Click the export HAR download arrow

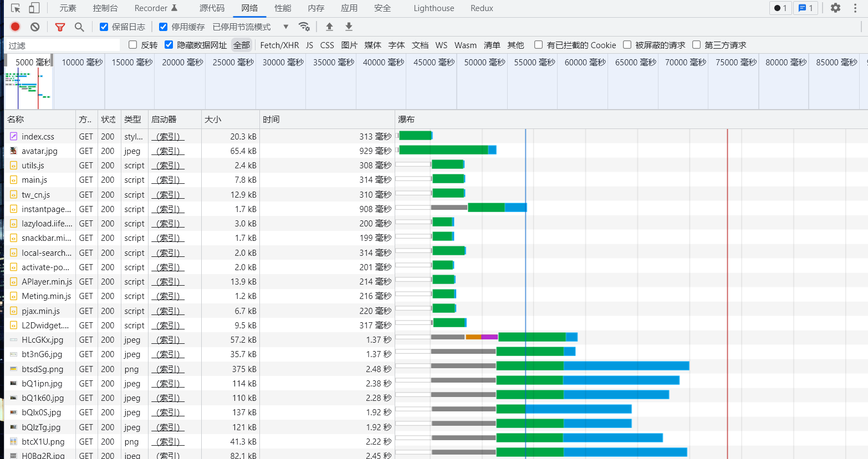click(349, 27)
